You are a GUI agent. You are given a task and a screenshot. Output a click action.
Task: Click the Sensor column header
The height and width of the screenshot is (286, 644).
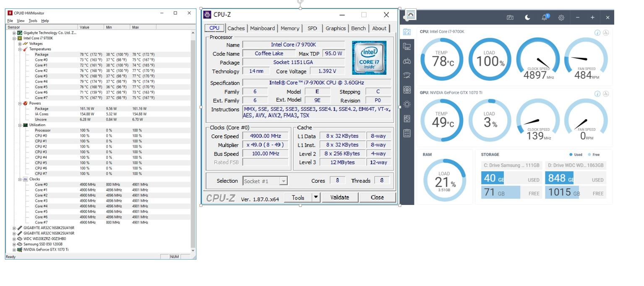pos(42,27)
